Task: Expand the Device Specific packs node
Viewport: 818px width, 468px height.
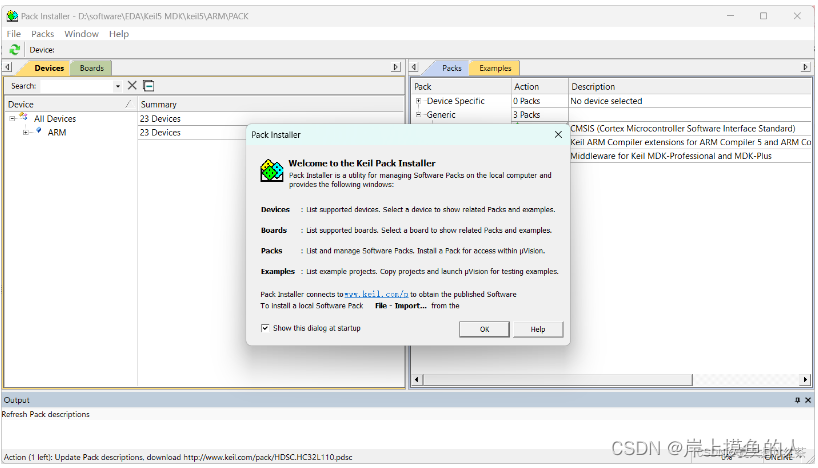Action: 418,101
